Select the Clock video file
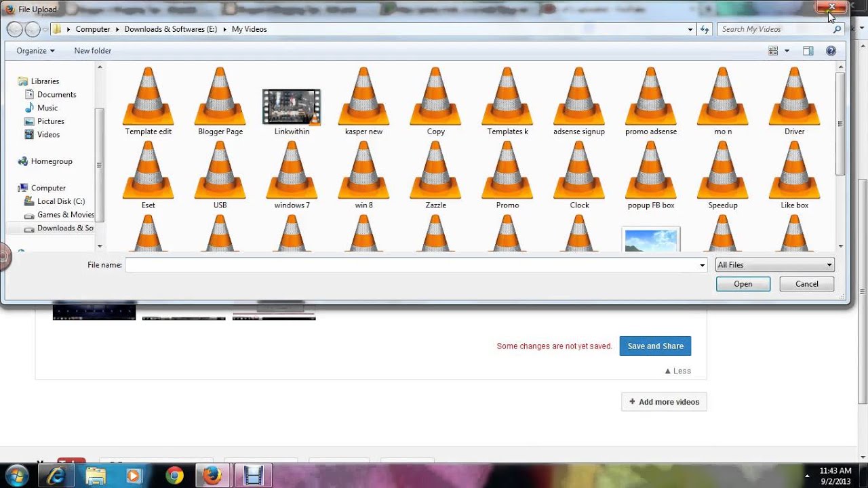Viewport: 868px width, 488px height. pyautogui.click(x=579, y=175)
